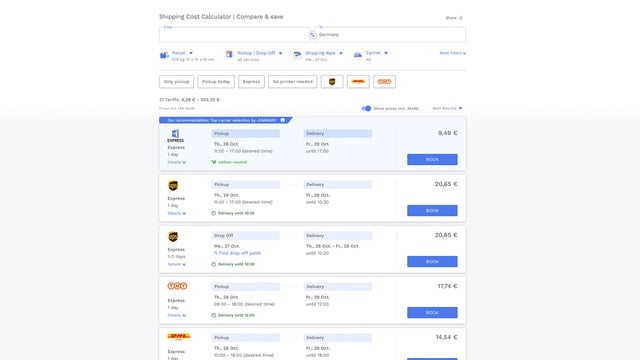Click the To field showing Germany
640x360 pixels.
click(x=390, y=35)
